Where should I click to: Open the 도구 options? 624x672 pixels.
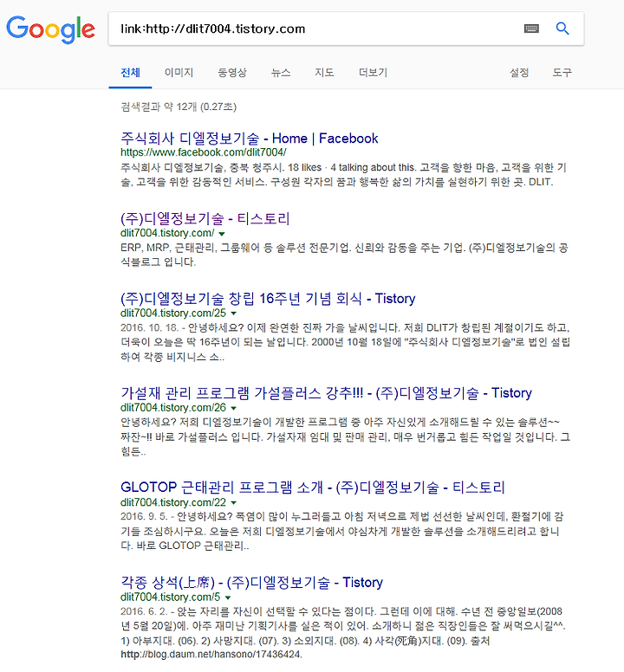coord(562,73)
